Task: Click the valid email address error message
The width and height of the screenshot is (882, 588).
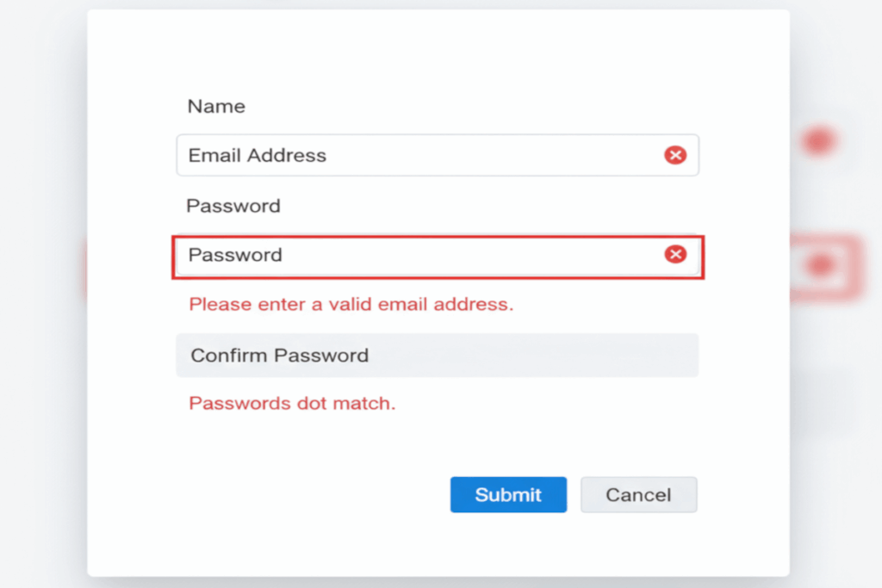Action: pos(351,304)
